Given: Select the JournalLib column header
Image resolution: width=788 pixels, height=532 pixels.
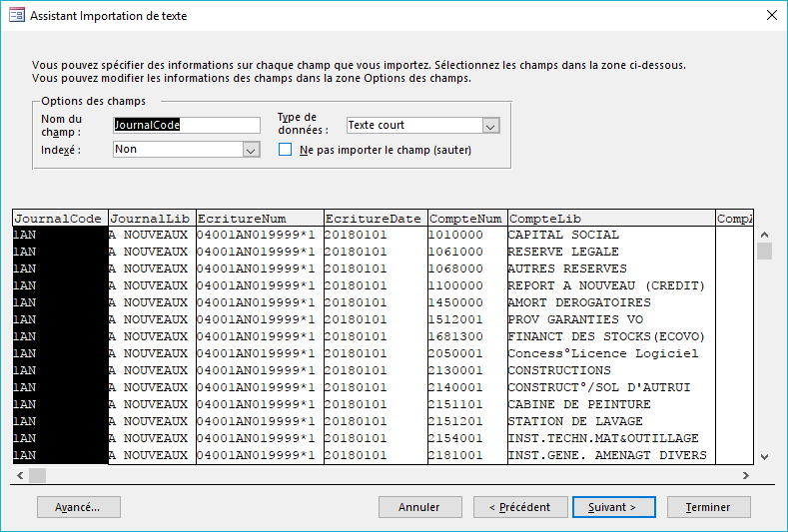Looking at the screenshot, I should (152, 219).
